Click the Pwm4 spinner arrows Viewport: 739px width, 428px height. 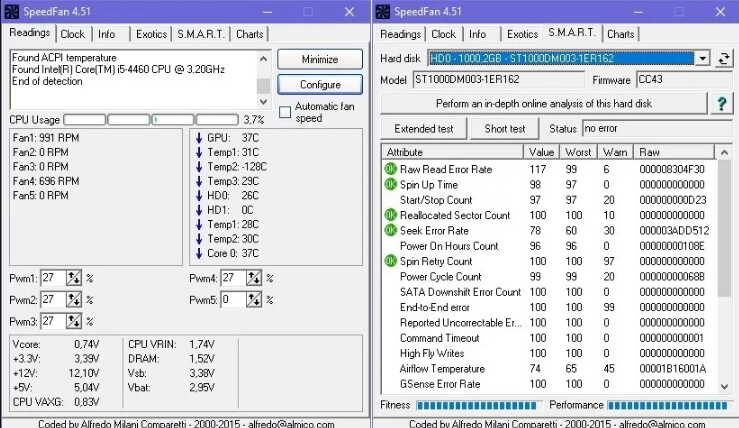coord(254,278)
